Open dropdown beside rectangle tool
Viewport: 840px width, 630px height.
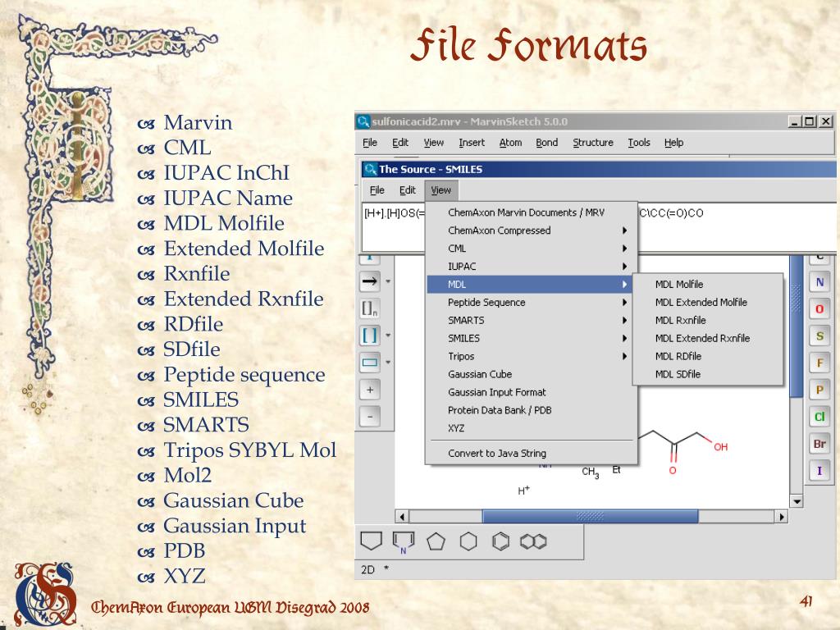388,362
